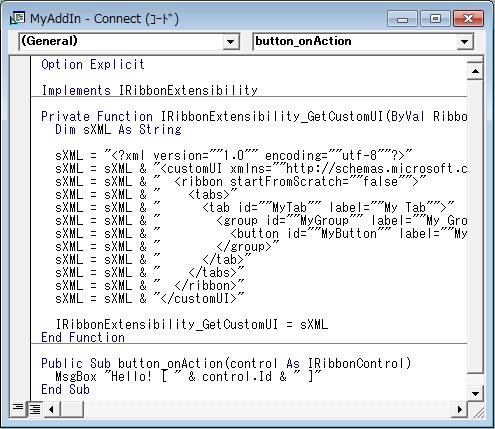
Task: Click the horizontal scrollbar thumb
Action: 71,409
